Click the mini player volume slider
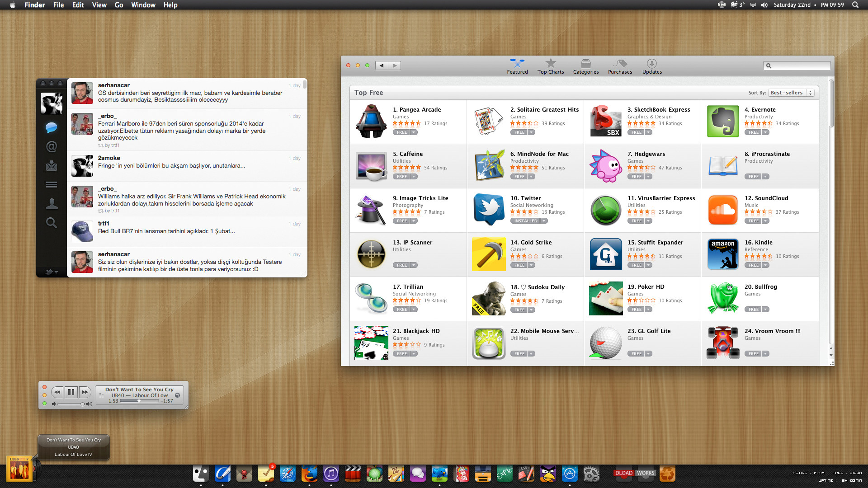868x488 pixels. [x=71, y=404]
